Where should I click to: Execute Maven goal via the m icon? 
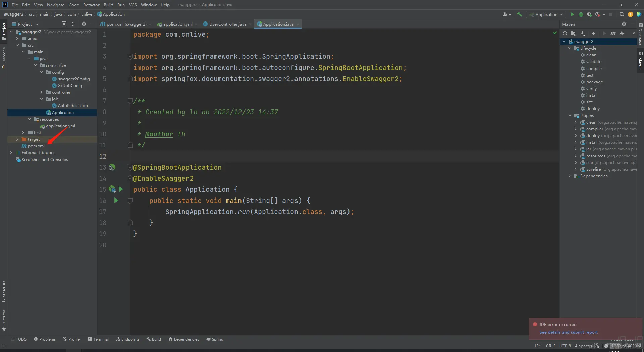(613, 33)
